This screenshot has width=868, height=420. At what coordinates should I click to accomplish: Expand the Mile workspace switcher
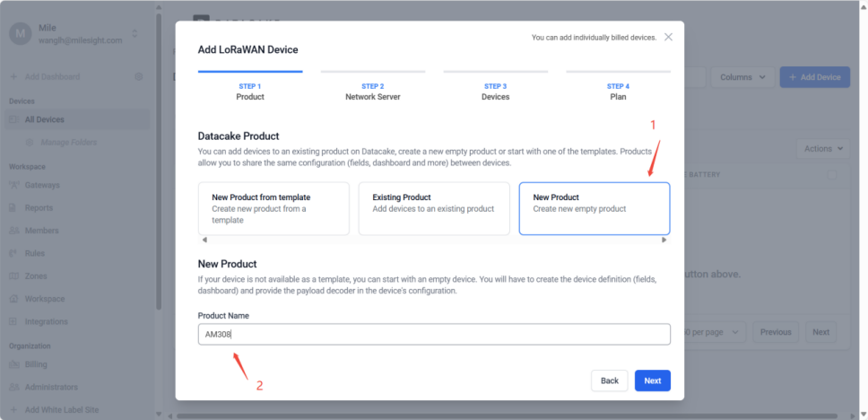[135, 34]
